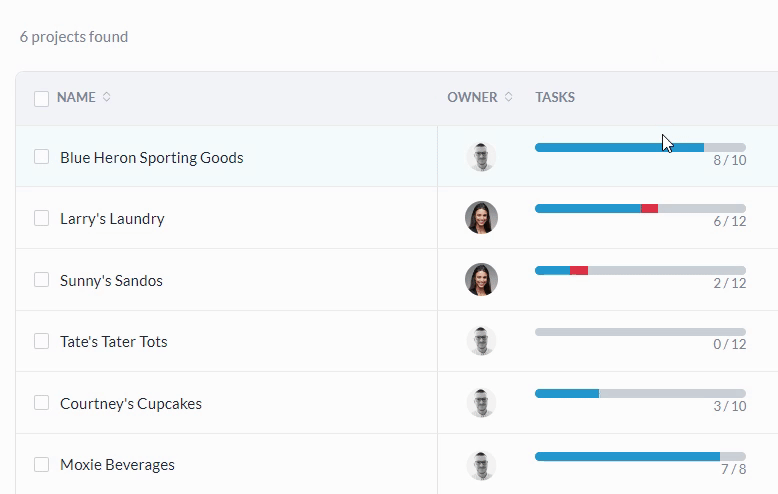Click owner avatar in Tate's Tater Tots row
This screenshot has width=778, height=494.
pyautogui.click(x=481, y=341)
